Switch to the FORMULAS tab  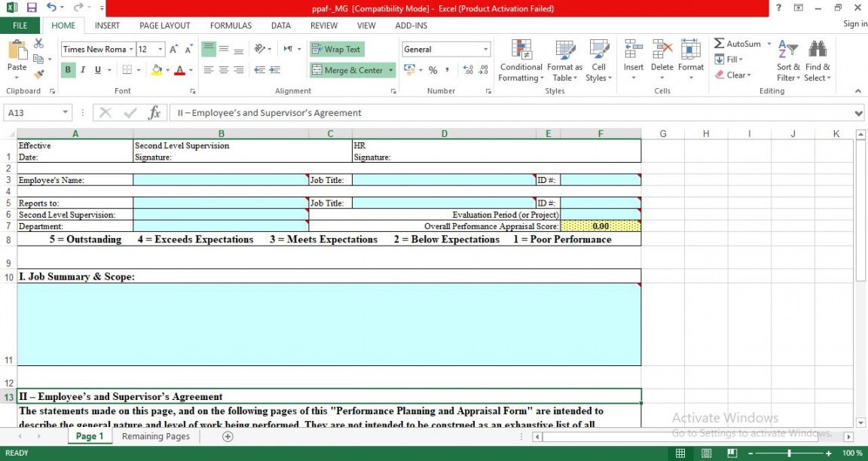tap(231, 26)
